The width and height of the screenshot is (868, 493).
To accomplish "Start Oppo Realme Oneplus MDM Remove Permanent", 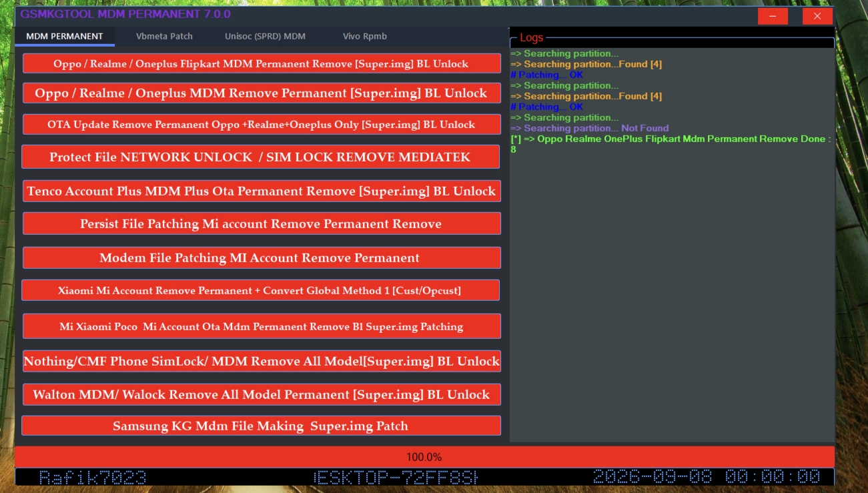I will (x=262, y=93).
